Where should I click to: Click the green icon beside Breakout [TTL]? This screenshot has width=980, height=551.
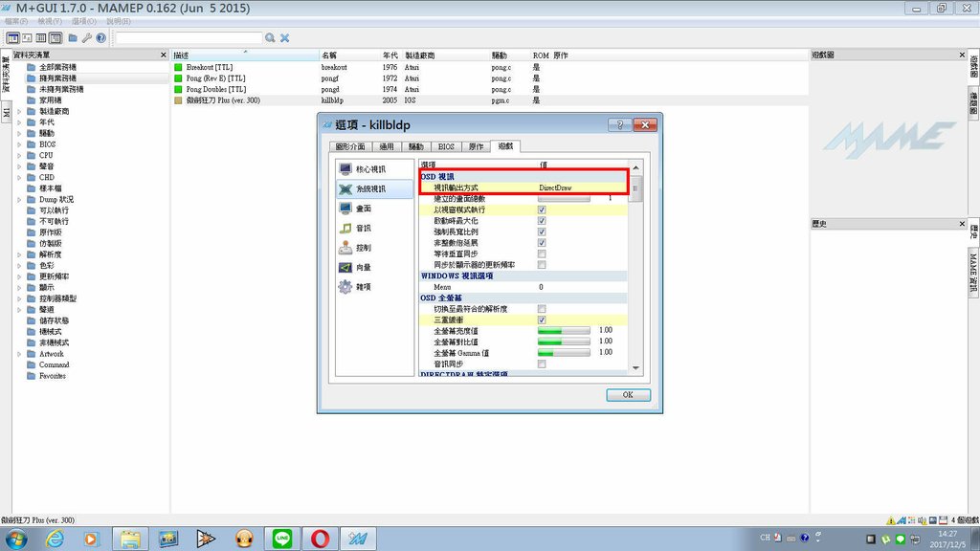[x=178, y=67]
